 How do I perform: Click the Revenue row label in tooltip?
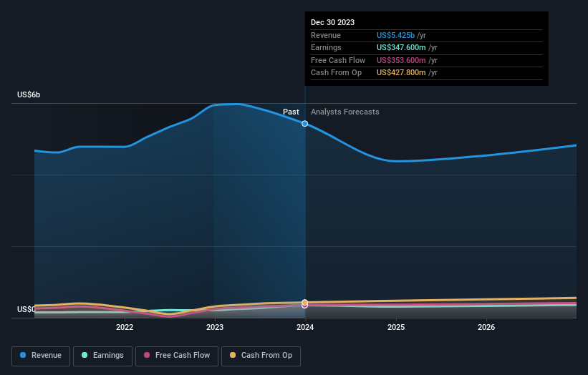(326, 35)
